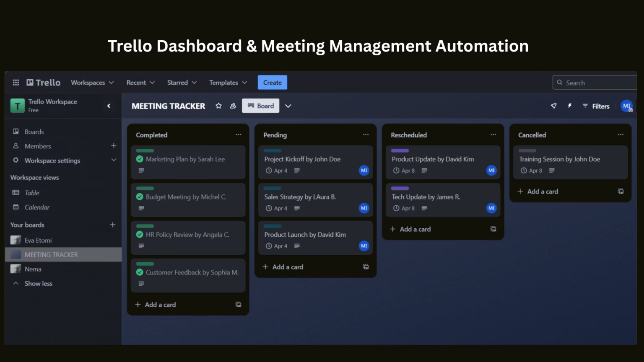Create card from template in Completed list
This screenshot has width=644, height=362.
(x=238, y=305)
